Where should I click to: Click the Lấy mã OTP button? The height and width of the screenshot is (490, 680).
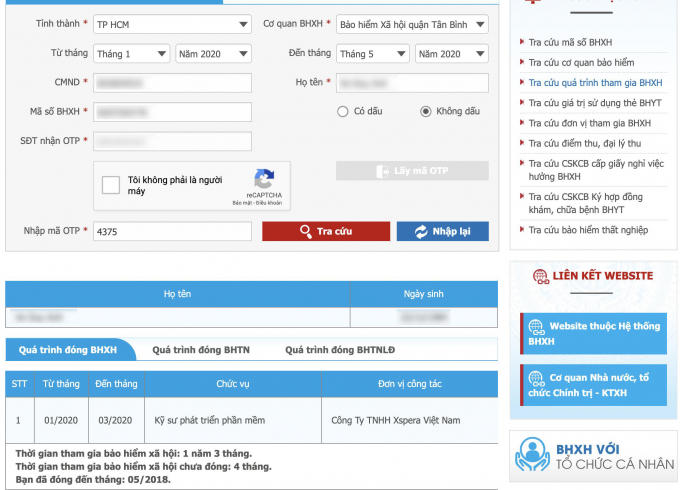click(x=412, y=171)
